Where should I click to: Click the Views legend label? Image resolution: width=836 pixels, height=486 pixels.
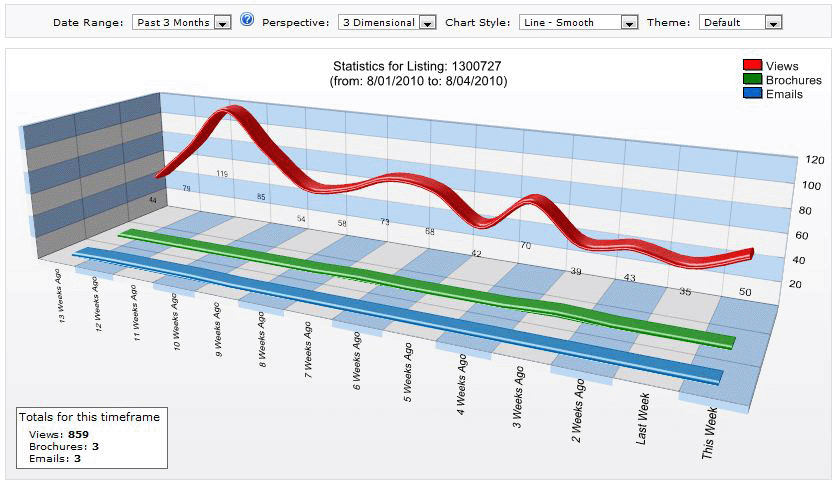point(782,66)
